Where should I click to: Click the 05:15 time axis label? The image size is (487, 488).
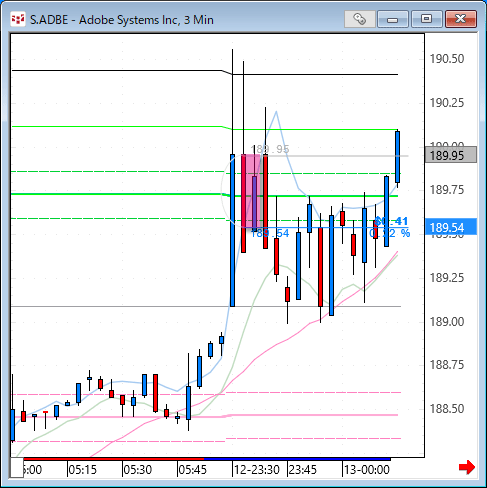(x=83, y=470)
